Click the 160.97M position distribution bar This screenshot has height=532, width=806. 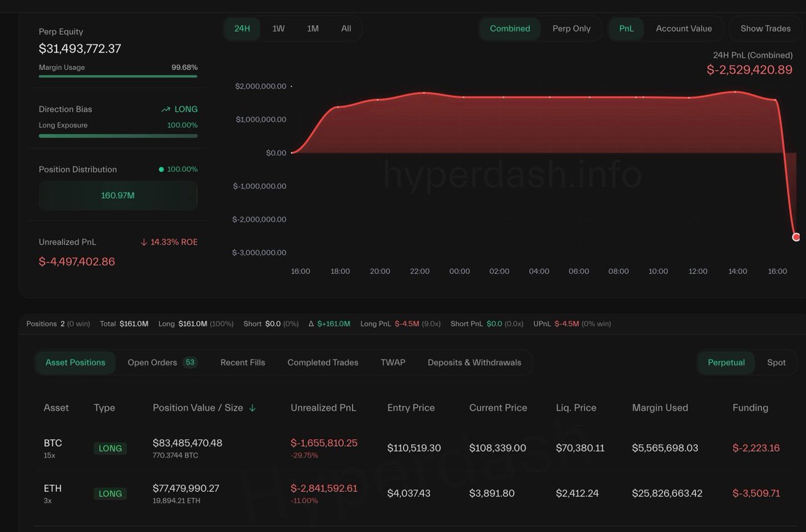click(118, 195)
